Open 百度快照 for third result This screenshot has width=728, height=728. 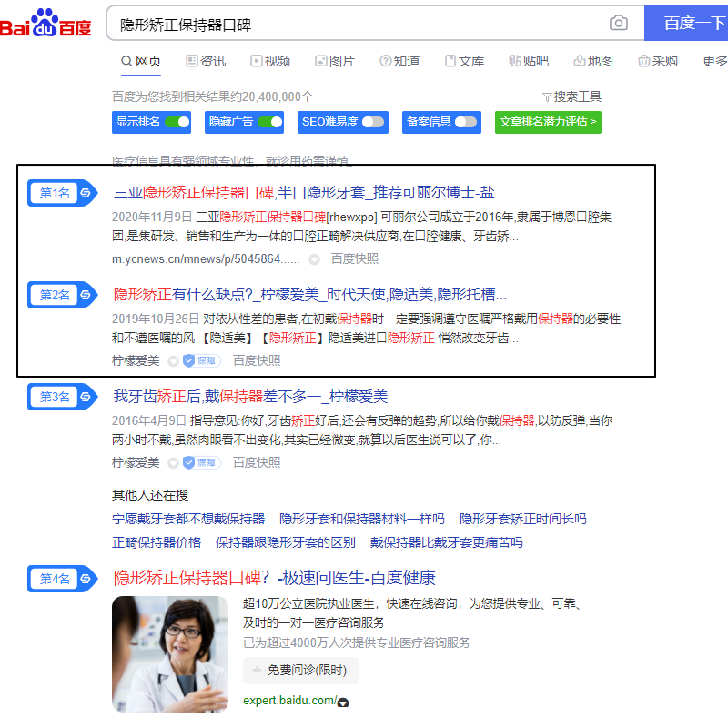[x=257, y=463]
